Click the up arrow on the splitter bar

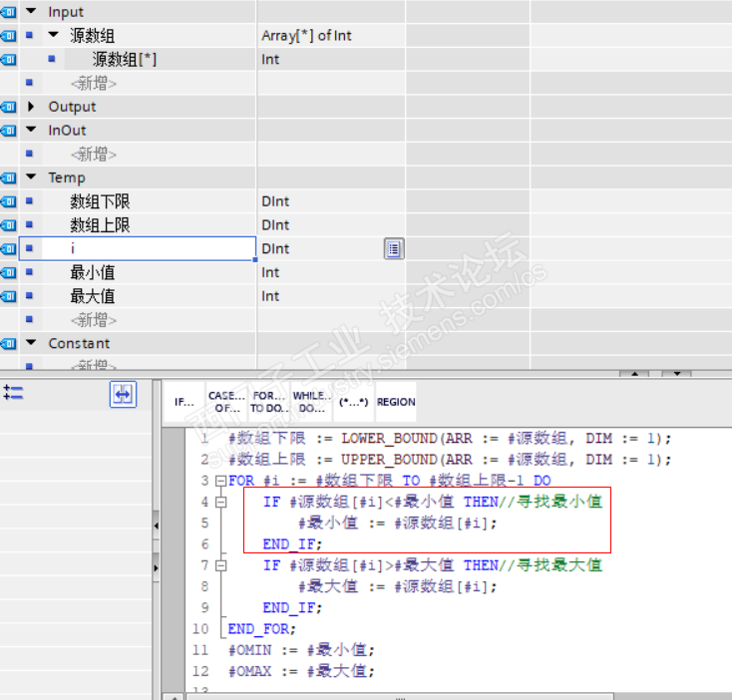pos(634,373)
